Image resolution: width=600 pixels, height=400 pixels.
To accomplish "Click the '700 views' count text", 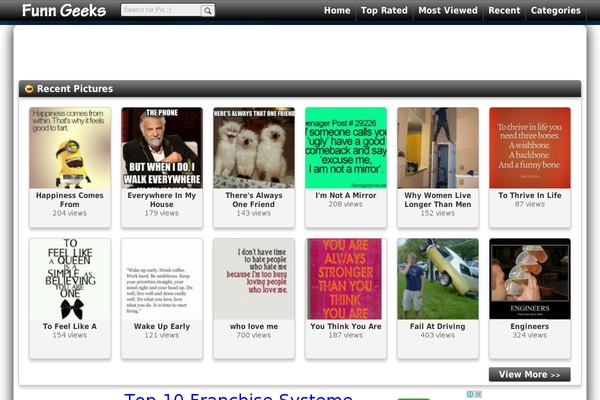I will click(254, 335).
